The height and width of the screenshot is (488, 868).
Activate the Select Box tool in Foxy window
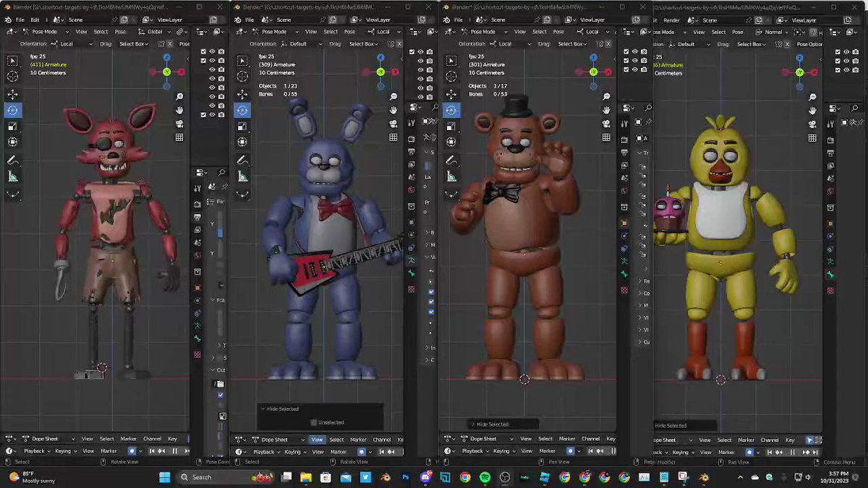(x=13, y=61)
